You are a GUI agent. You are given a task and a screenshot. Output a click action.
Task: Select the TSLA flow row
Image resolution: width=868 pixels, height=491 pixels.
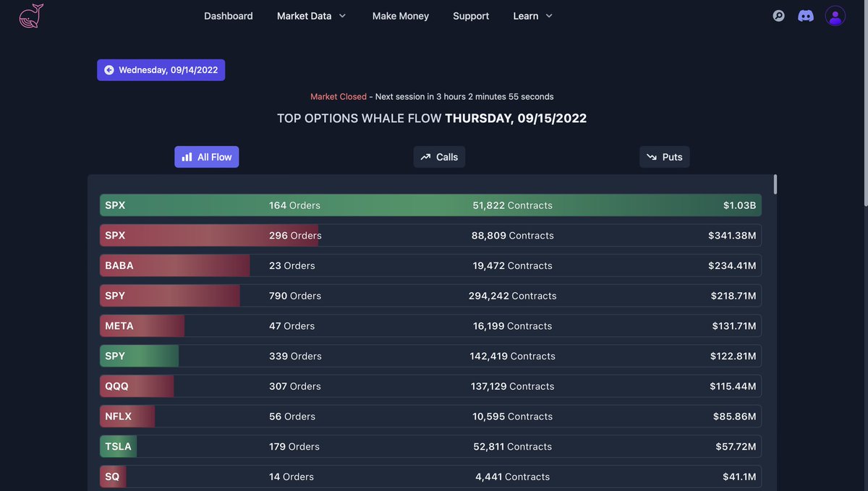(430, 446)
